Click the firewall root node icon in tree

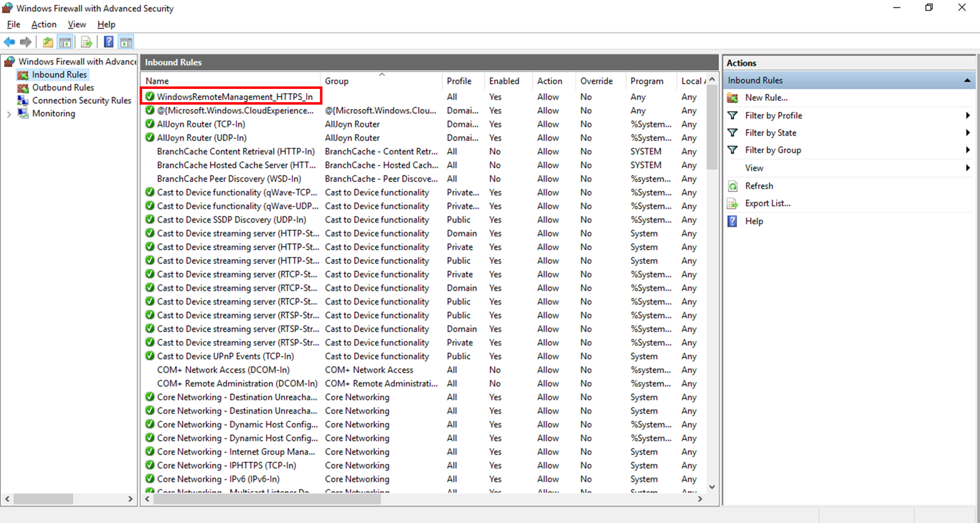[x=9, y=61]
